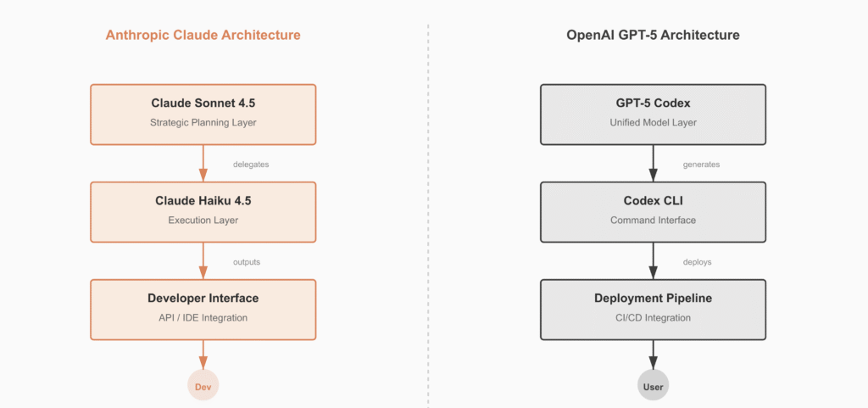The width and height of the screenshot is (868, 408).
Task: Click the CI/CD Integration text
Action: point(653,318)
